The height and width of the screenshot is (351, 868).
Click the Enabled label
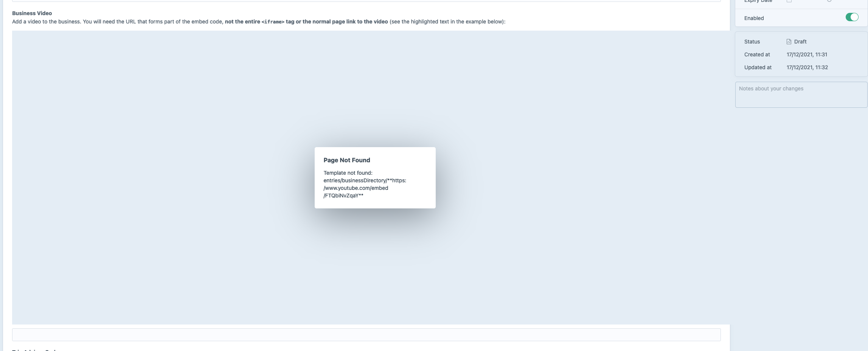(753, 18)
